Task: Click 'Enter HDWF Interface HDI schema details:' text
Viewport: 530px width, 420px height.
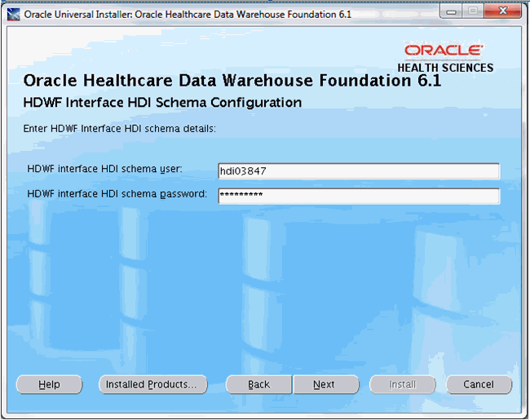Action: coord(119,129)
